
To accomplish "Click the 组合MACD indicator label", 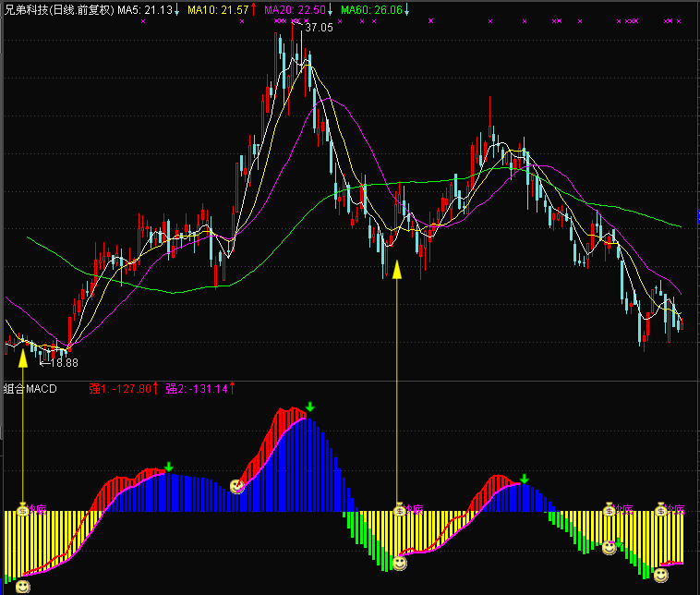I will coord(30,389).
